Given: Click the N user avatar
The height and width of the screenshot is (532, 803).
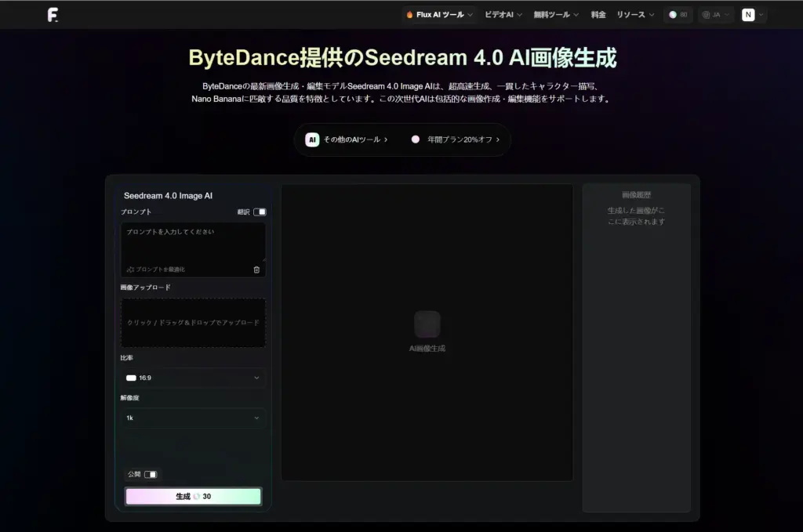Looking at the screenshot, I should coord(748,15).
